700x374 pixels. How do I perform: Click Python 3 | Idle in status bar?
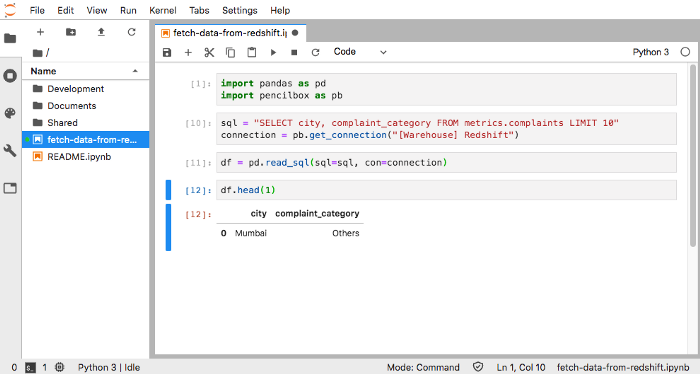[109, 367]
